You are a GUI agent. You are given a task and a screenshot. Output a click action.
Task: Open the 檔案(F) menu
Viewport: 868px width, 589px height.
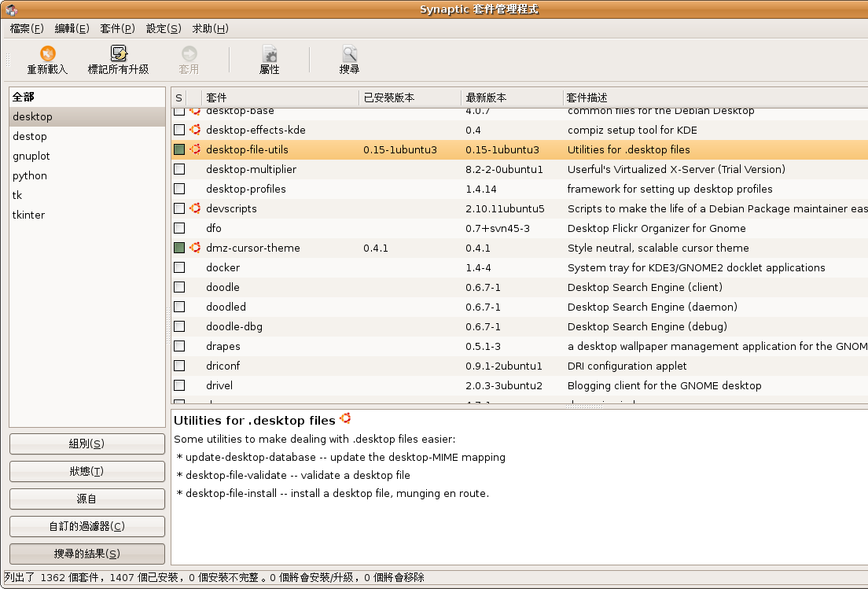[x=27, y=28]
